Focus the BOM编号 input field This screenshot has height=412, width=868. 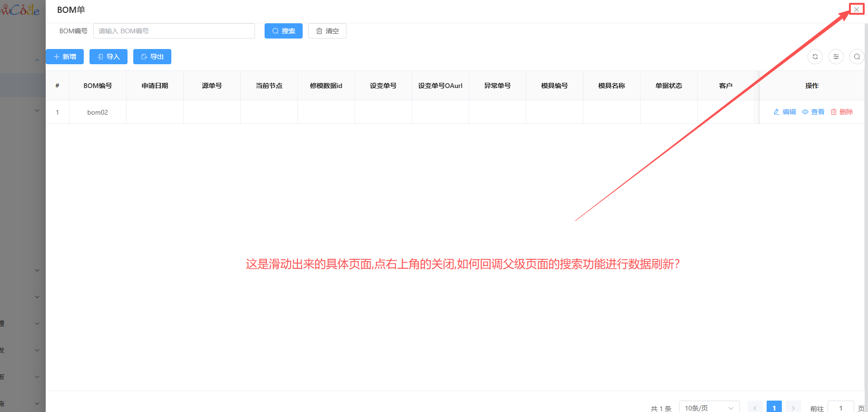174,31
